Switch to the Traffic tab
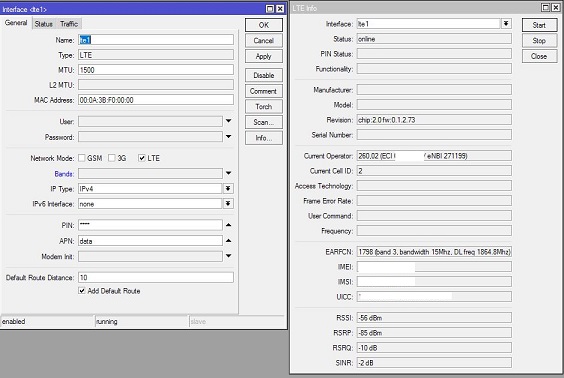The height and width of the screenshot is (378, 564). pyautogui.click(x=69, y=24)
